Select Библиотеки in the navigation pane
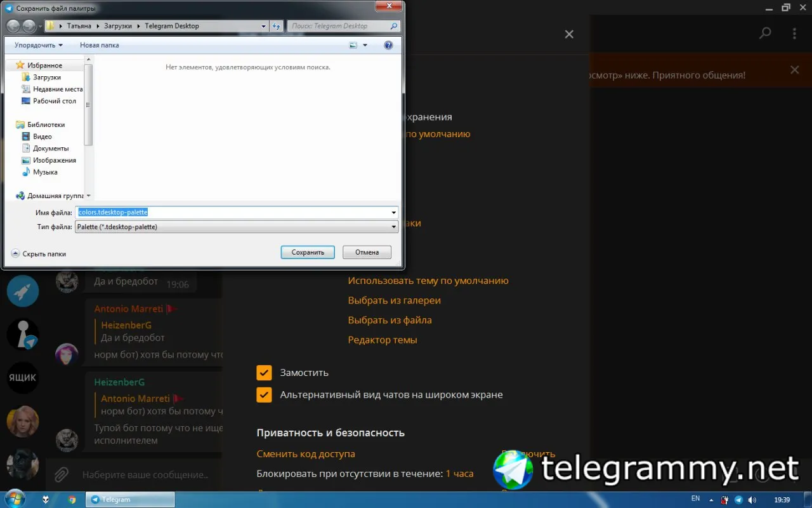 click(46, 125)
